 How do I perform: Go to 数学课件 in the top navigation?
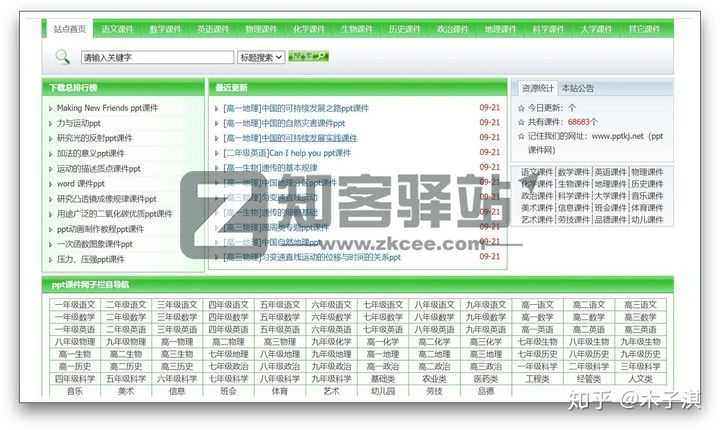165,29
